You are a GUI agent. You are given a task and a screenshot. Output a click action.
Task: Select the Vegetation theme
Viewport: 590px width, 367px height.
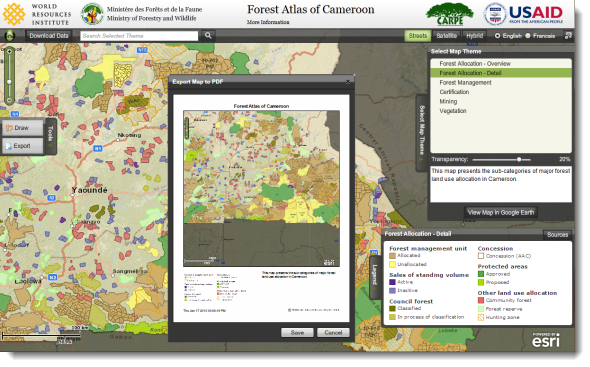pyautogui.click(x=501, y=111)
